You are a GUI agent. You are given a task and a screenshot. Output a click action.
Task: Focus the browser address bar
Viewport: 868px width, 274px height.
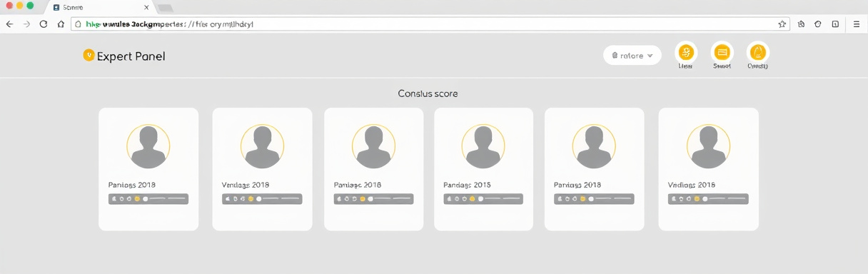click(430, 24)
